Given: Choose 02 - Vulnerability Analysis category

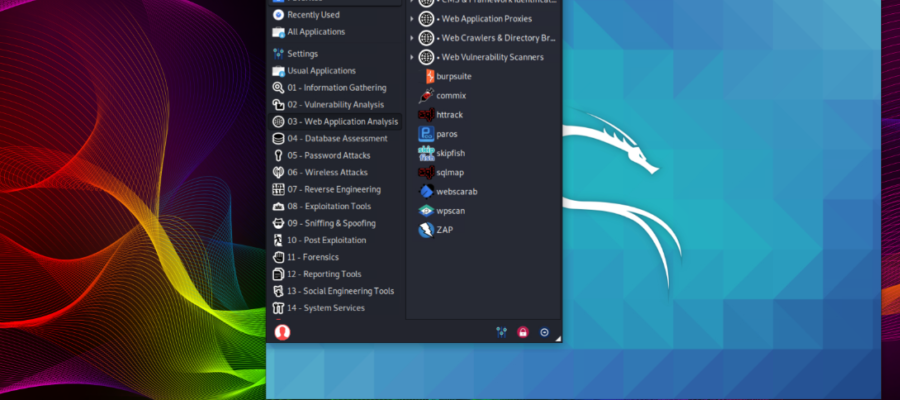Looking at the screenshot, I should [335, 104].
